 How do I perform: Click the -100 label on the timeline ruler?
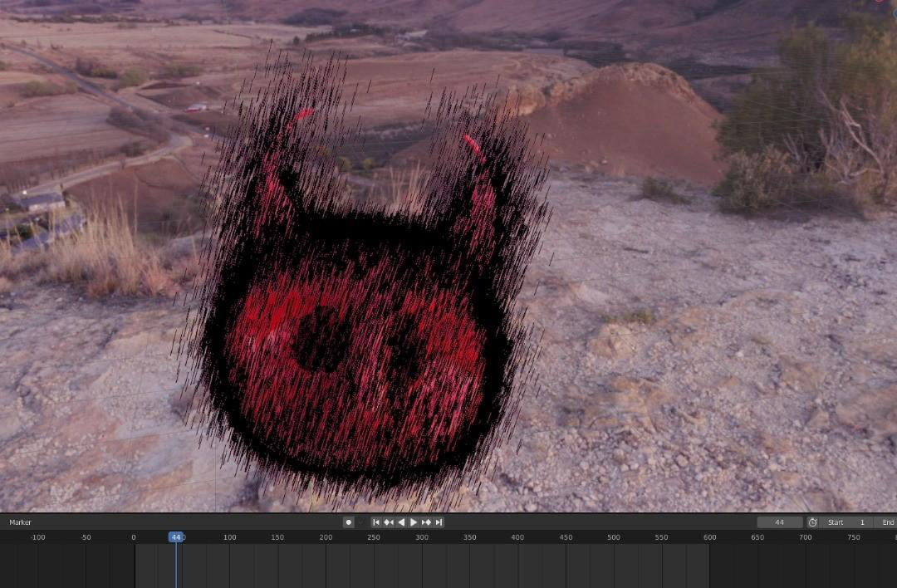37,537
